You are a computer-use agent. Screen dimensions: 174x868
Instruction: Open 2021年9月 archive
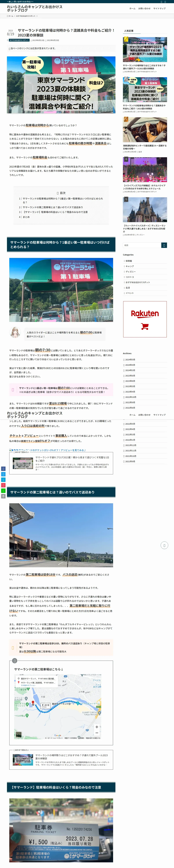tap(130, 461)
